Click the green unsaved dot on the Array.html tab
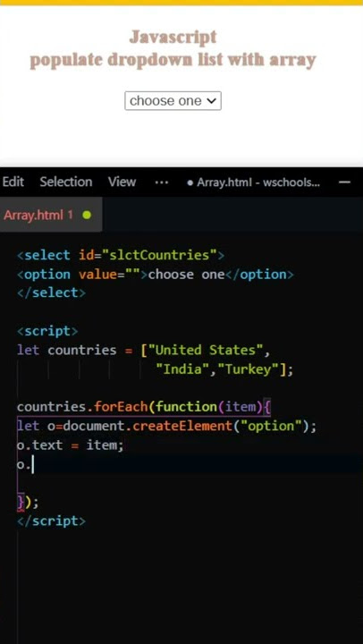Screen dimensions: 363x644 pos(87,215)
